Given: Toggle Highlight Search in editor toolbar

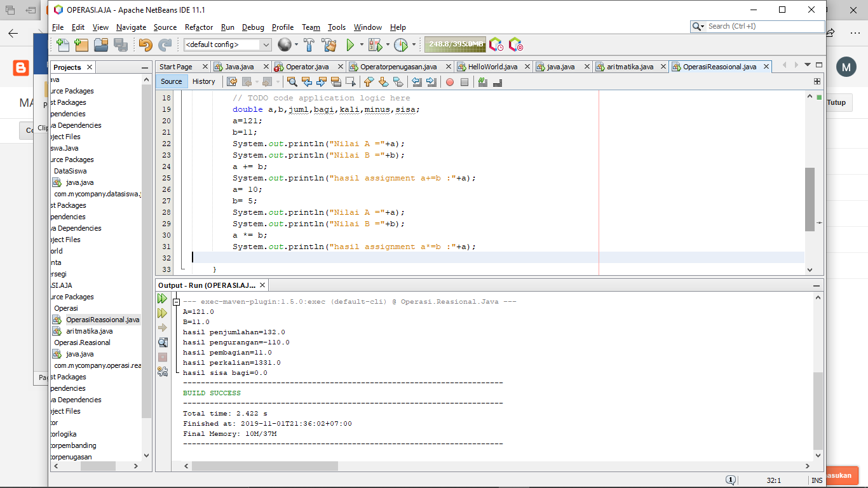Looking at the screenshot, I should click(336, 81).
